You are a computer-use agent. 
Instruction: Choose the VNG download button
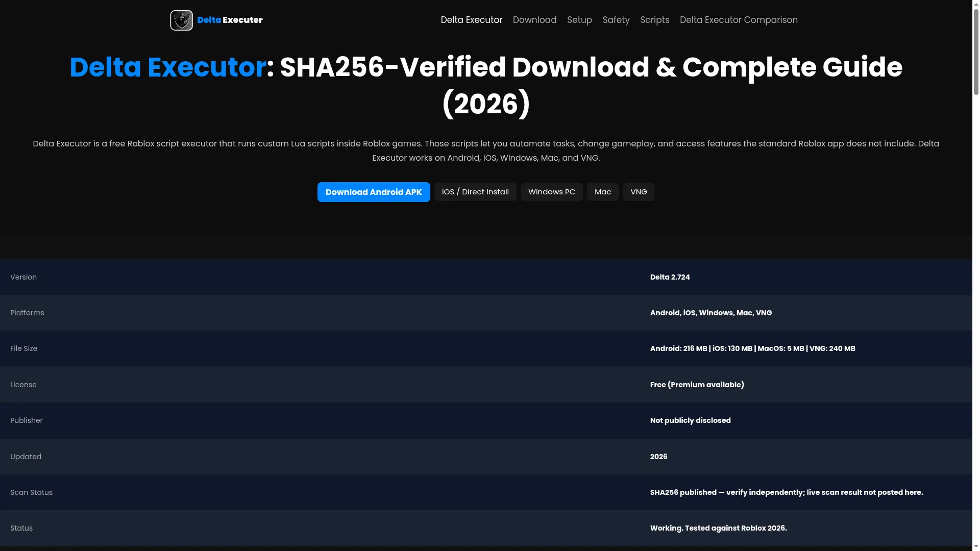coord(639,192)
